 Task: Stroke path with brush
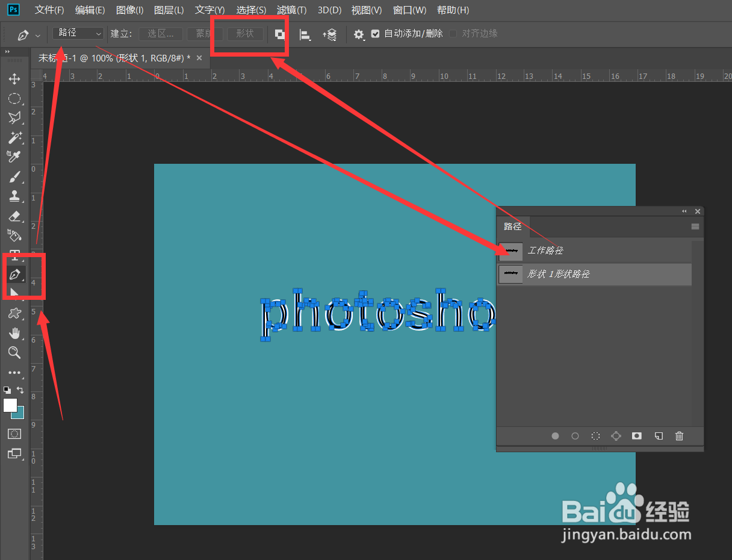(x=575, y=436)
